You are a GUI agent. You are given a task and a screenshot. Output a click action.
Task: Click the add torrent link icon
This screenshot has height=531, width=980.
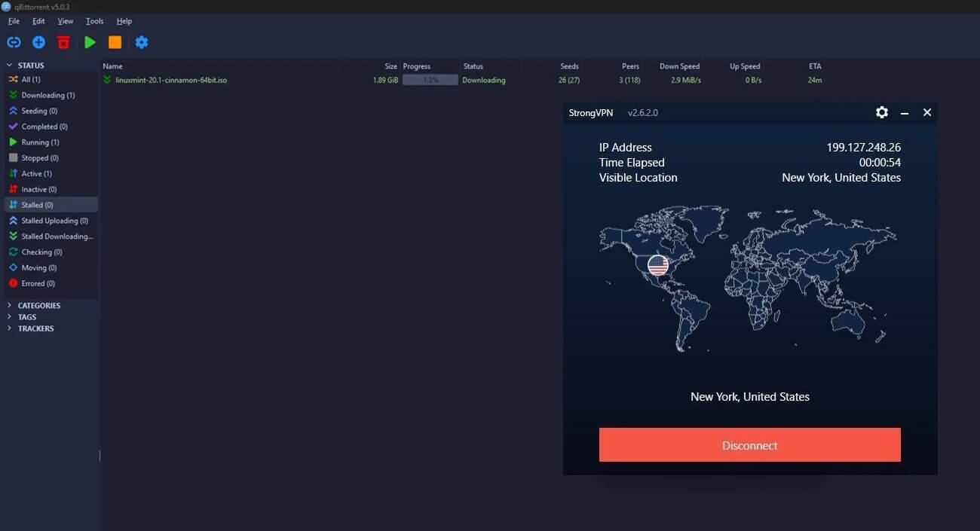[x=14, y=42]
